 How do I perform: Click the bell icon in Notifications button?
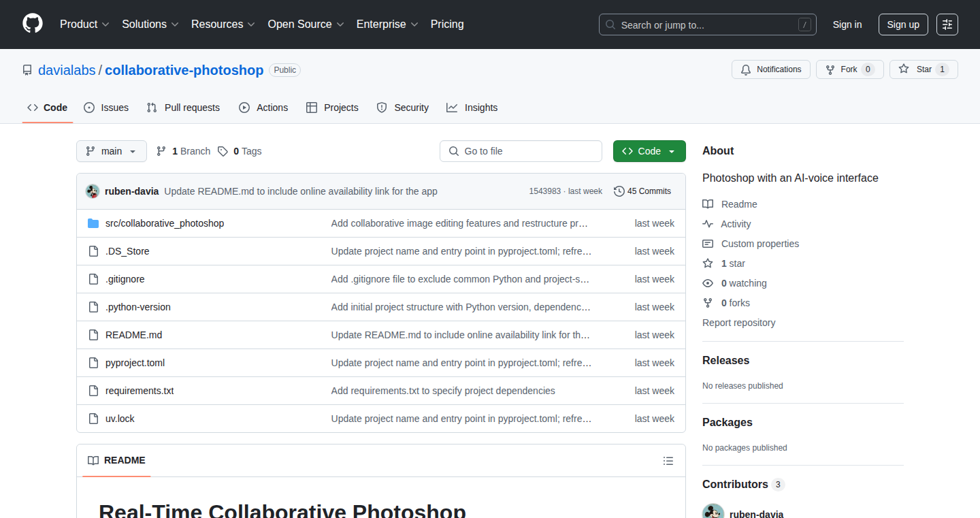[x=746, y=69]
